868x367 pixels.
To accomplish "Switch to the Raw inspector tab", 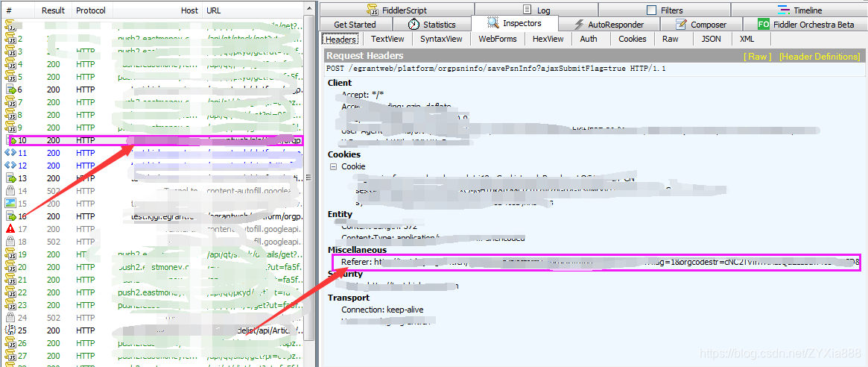I will [x=670, y=39].
